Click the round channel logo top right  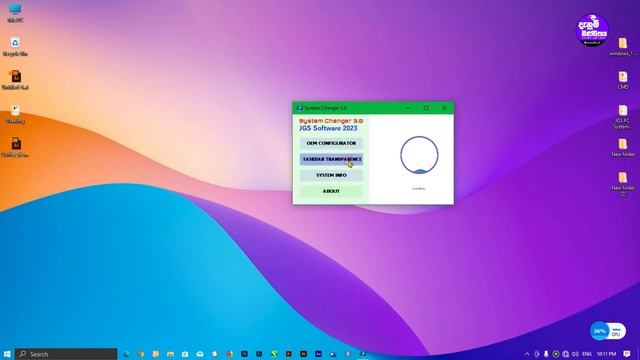coord(592,30)
